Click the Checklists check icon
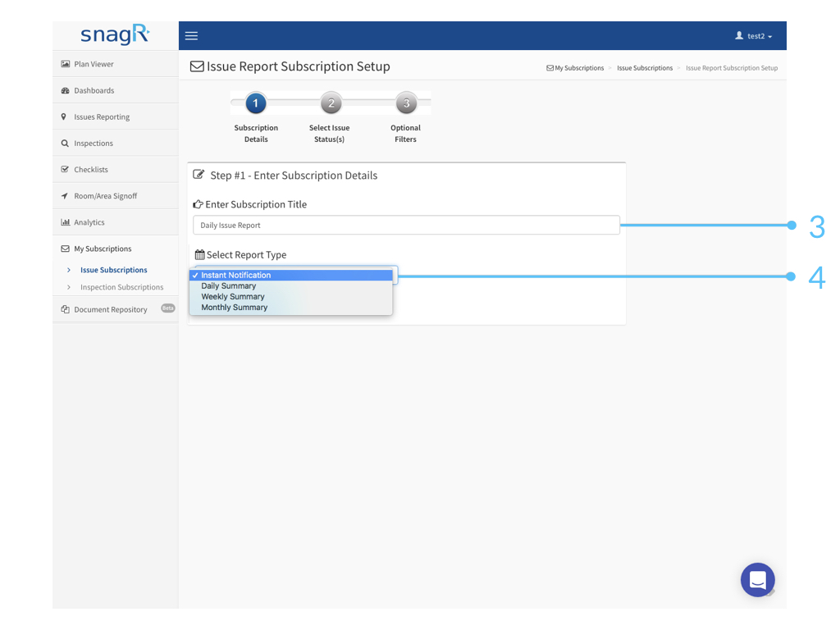Image resolution: width=840 pixels, height=630 pixels. (65, 169)
